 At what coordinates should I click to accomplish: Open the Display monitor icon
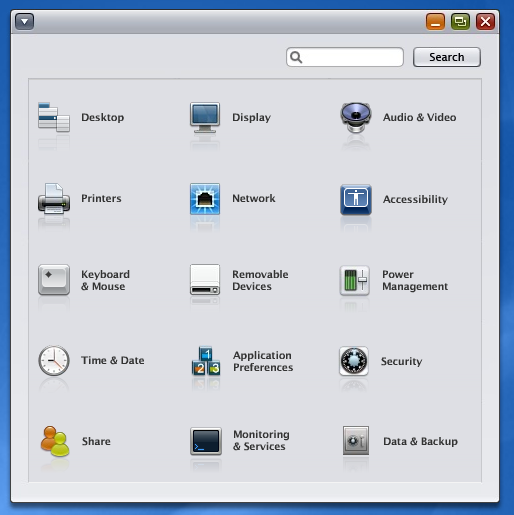tap(205, 117)
